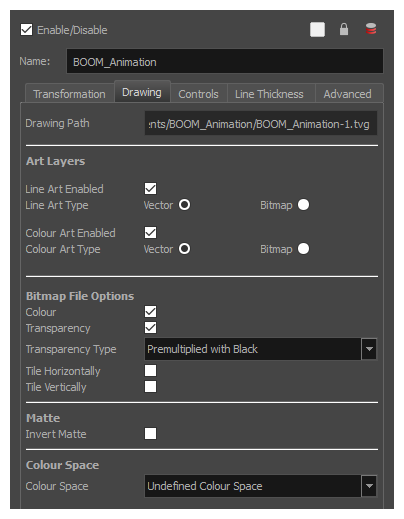Click the Name field with BOOM_Animation
The image size is (404, 519).
point(225,61)
